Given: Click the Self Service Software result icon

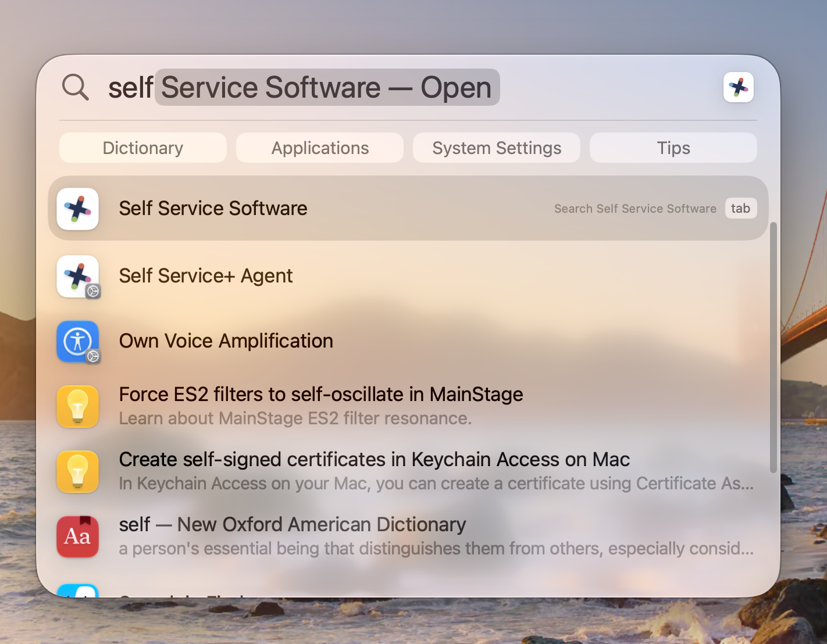Looking at the screenshot, I should [x=77, y=209].
